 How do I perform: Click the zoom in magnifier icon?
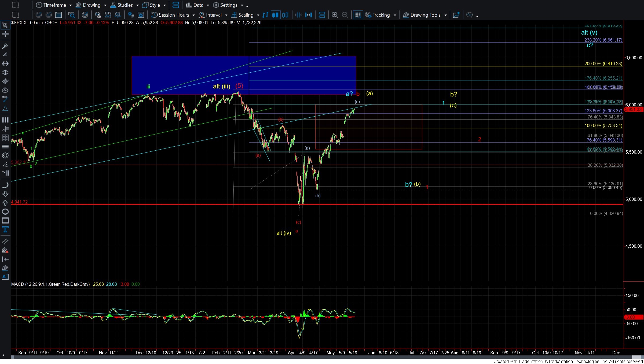335,15
